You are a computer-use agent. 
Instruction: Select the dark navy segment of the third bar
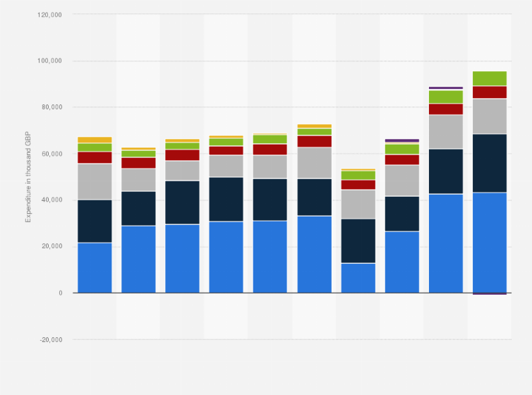182,202
